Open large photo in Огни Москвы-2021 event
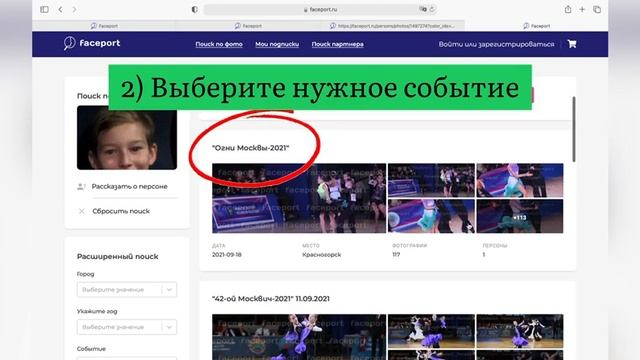640x360 pixels. click(x=299, y=198)
